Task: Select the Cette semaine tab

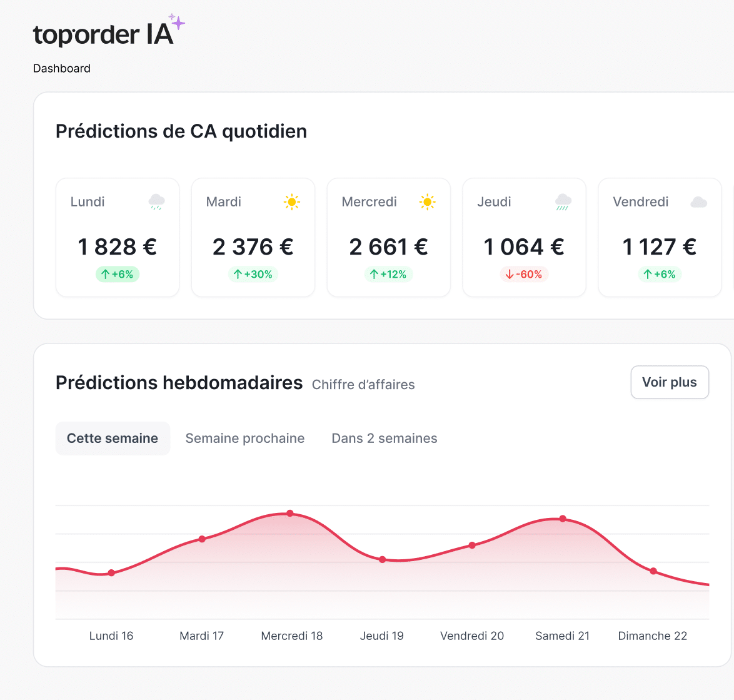Action: point(113,439)
